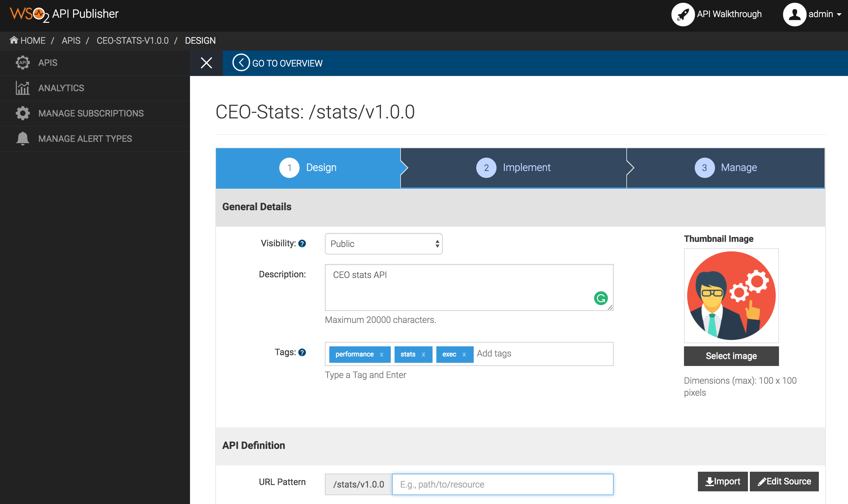Click the URL Pattern resource input field

coord(502,484)
